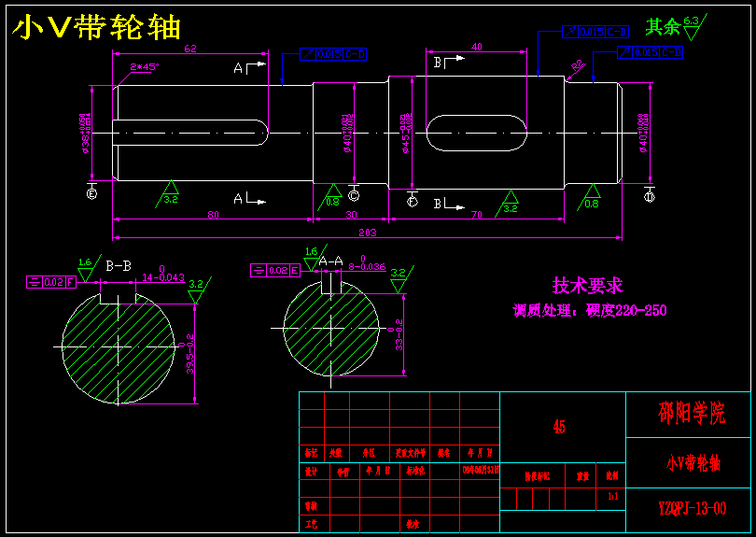This screenshot has width=756, height=537.
Task: Select the 3.2 roughness symbol above dimension 80
Action: (x=168, y=194)
